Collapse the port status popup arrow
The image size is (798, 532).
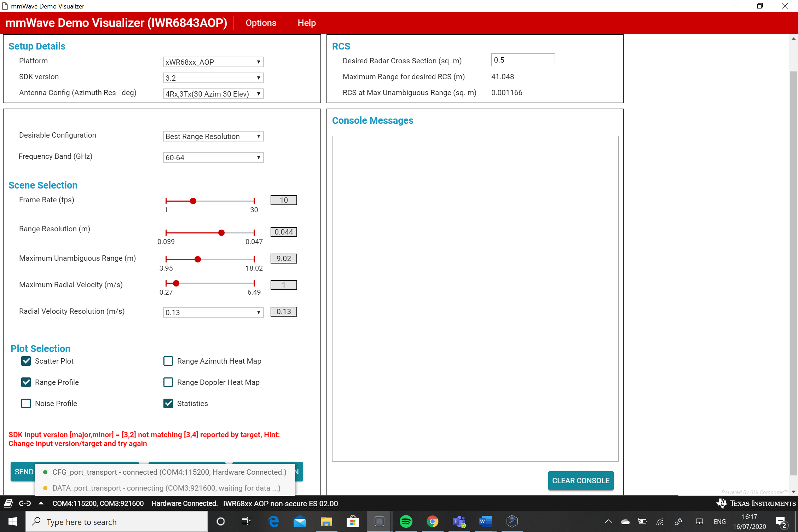pos(41,503)
